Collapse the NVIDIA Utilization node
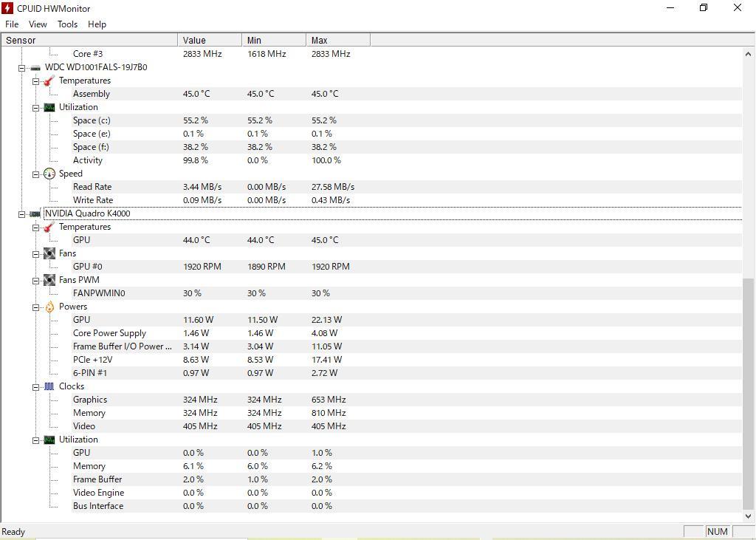This screenshot has width=756, height=540. click(35, 440)
